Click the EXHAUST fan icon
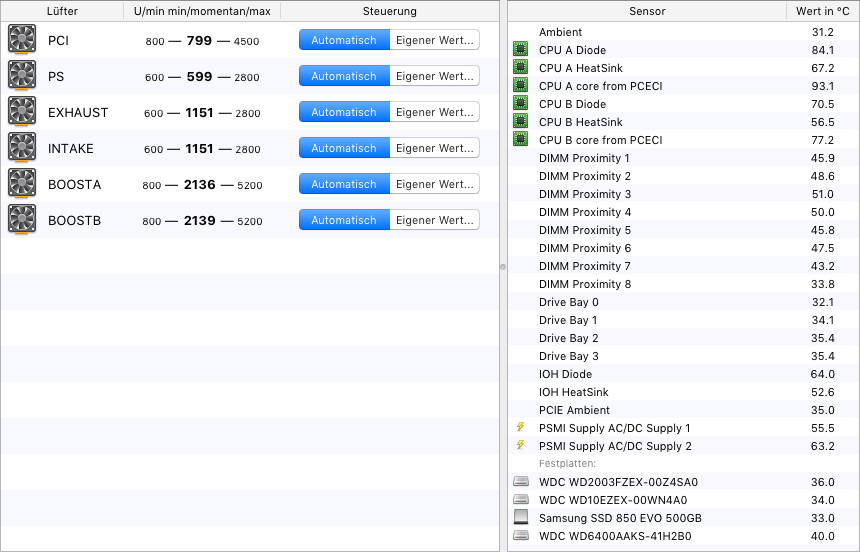Viewport: 860px width, 552px height. tap(22, 111)
